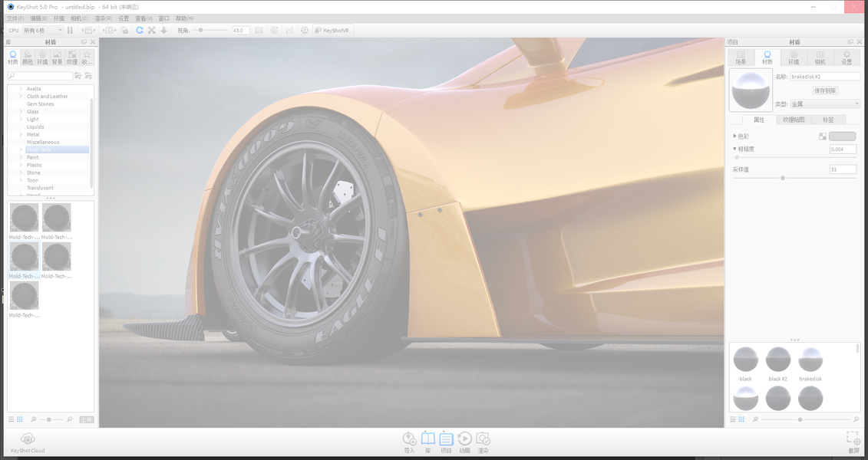Click the blue refresh render icon
Viewport: 868px width, 460px height.
click(140, 31)
